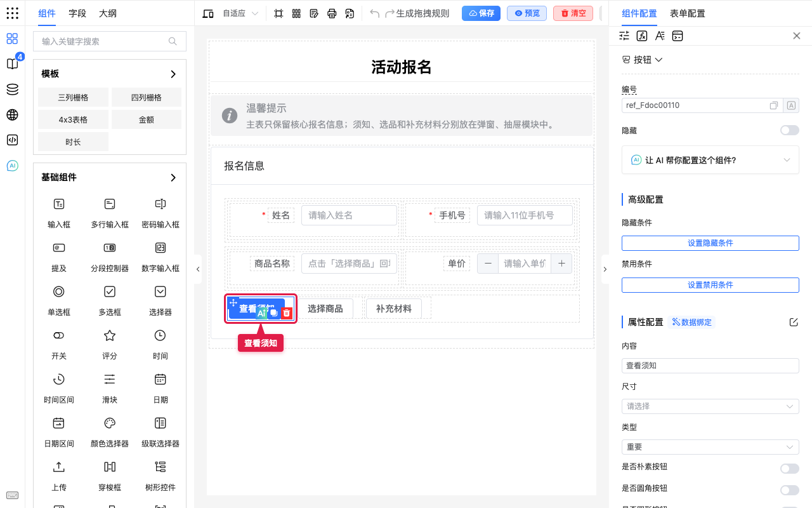Click the 数据绑定 tag

click(691, 322)
